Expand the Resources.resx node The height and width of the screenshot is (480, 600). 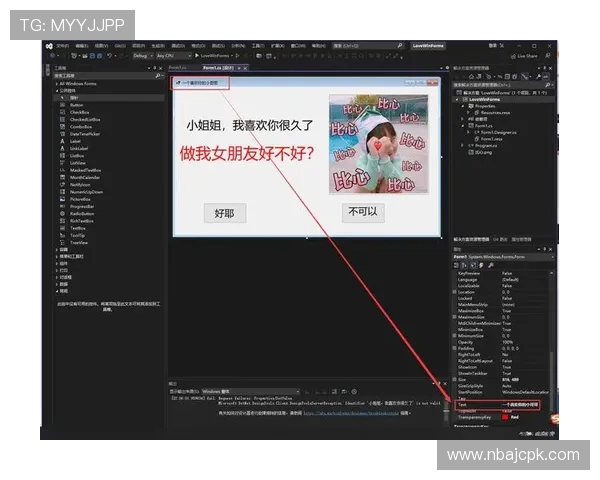[x=468, y=113]
